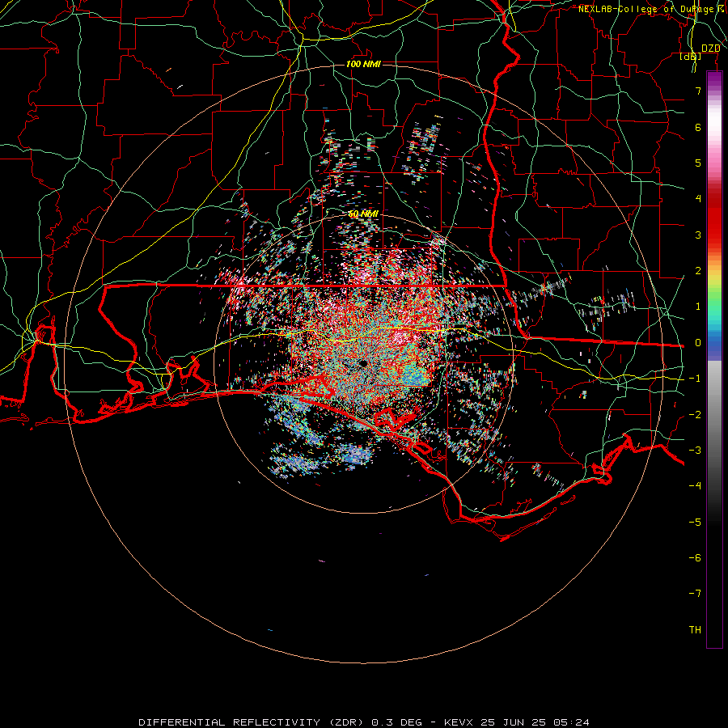Viewport: 728px width, 728px height.
Task: Select the -1 dB scale label
Action: click(695, 379)
